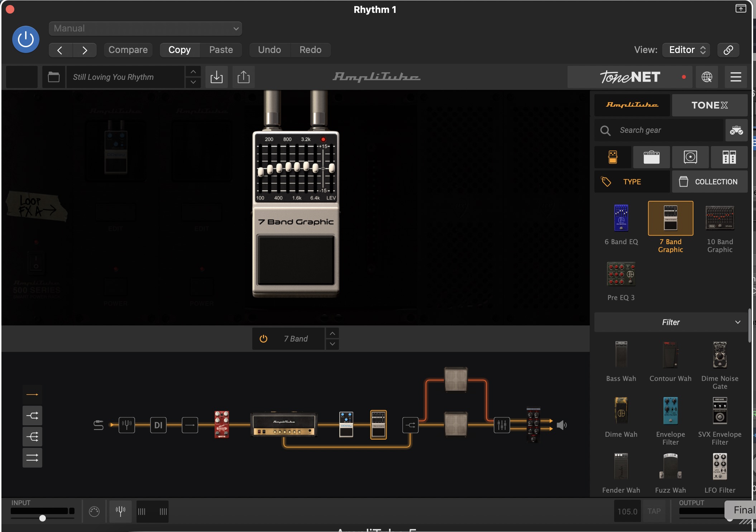
Task: Select the 7 Band Graphic pedal thumbnail
Action: coord(670,218)
